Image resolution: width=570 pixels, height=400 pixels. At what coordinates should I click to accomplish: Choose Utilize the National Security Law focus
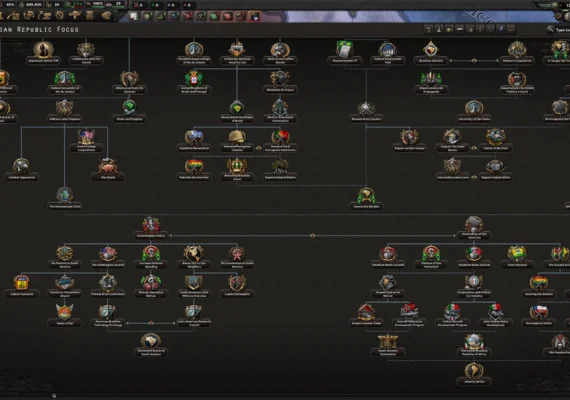pos(237,53)
